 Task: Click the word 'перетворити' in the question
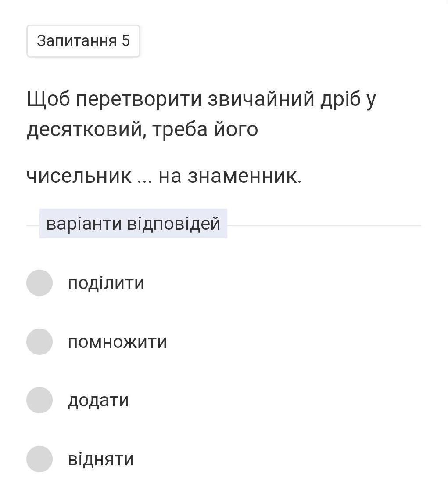[139, 99]
